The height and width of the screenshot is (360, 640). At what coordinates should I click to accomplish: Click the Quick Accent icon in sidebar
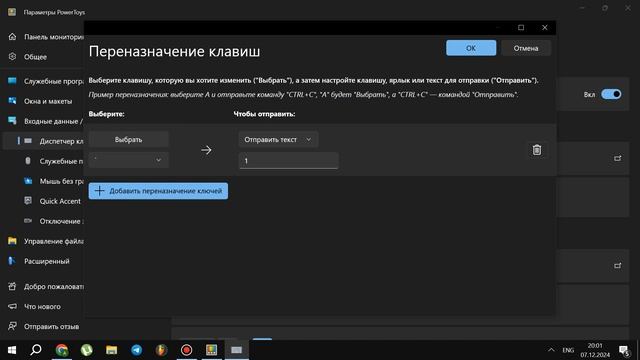(x=28, y=200)
